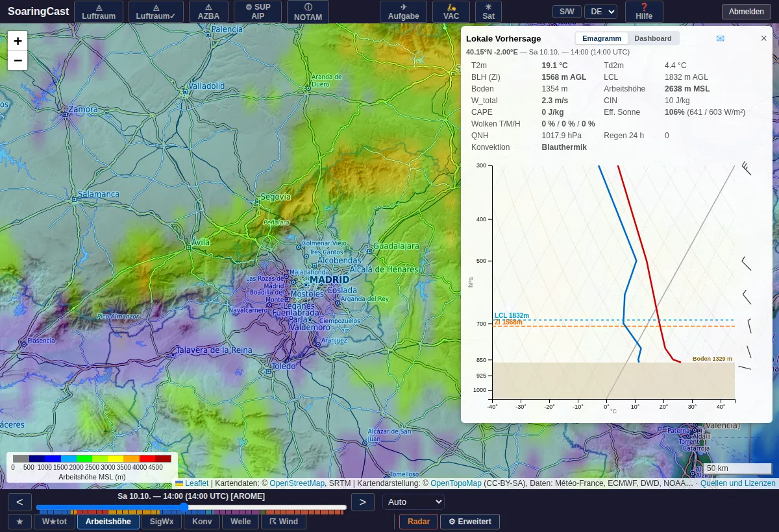Switch to the Dashboard tab
The width and height of the screenshot is (779, 532).
[653, 38]
